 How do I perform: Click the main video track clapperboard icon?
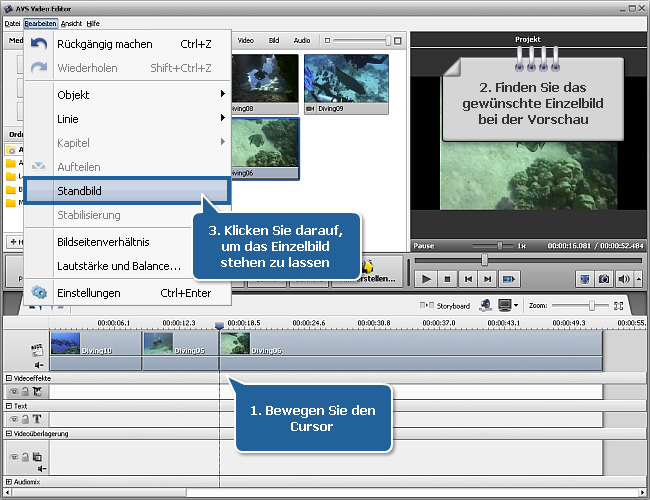pos(37,350)
